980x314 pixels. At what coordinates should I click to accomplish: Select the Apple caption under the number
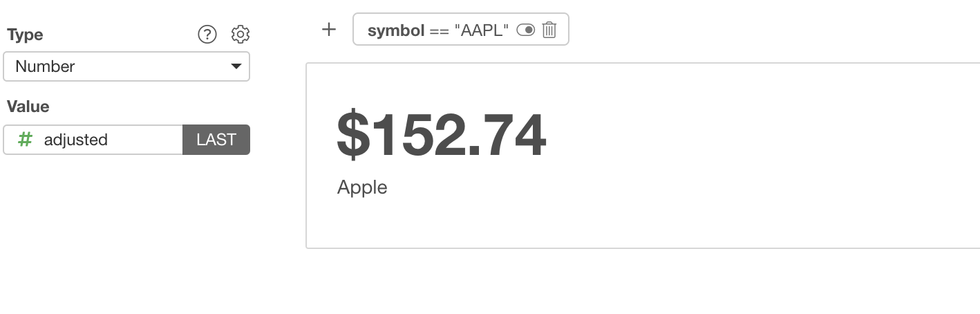click(x=362, y=187)
